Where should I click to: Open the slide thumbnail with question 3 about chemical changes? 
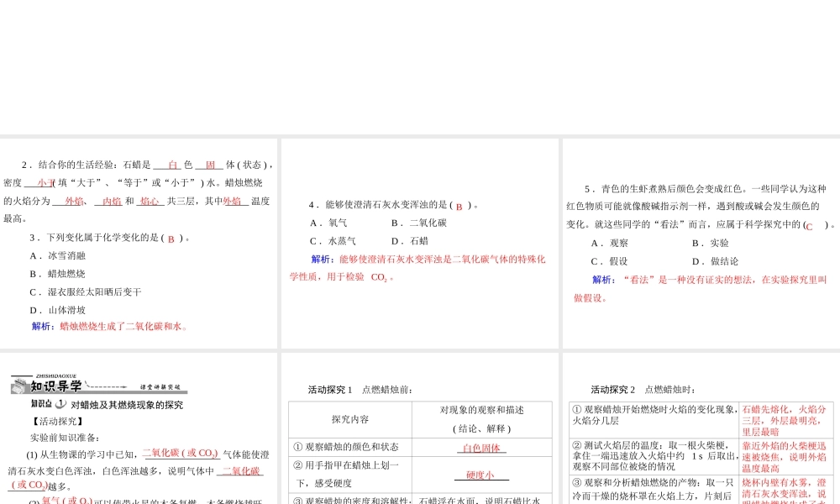coord(139,244)
